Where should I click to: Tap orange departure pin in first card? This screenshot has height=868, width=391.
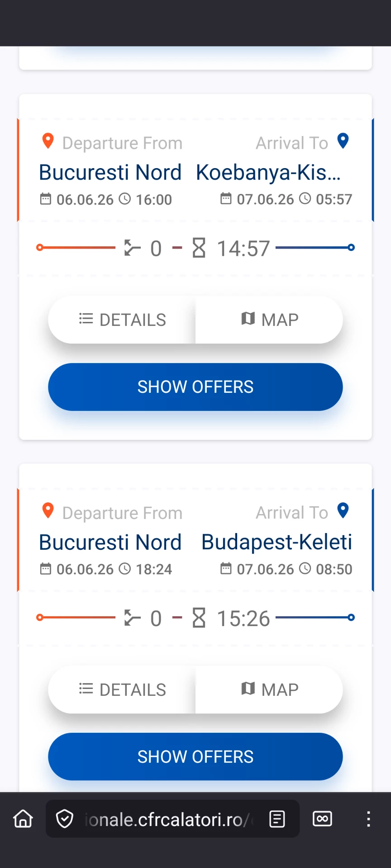48,141
